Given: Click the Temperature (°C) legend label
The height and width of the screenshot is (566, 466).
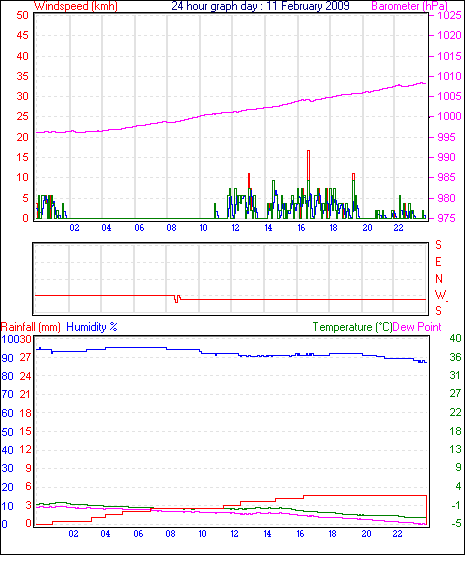Looking at the screenshot, I should tap(352, 327).
